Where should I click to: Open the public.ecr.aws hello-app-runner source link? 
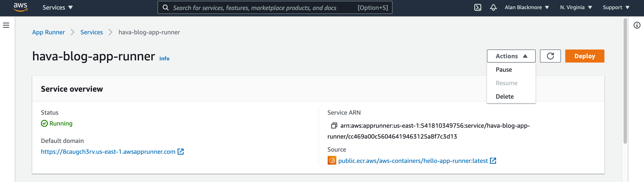point(413,161)
